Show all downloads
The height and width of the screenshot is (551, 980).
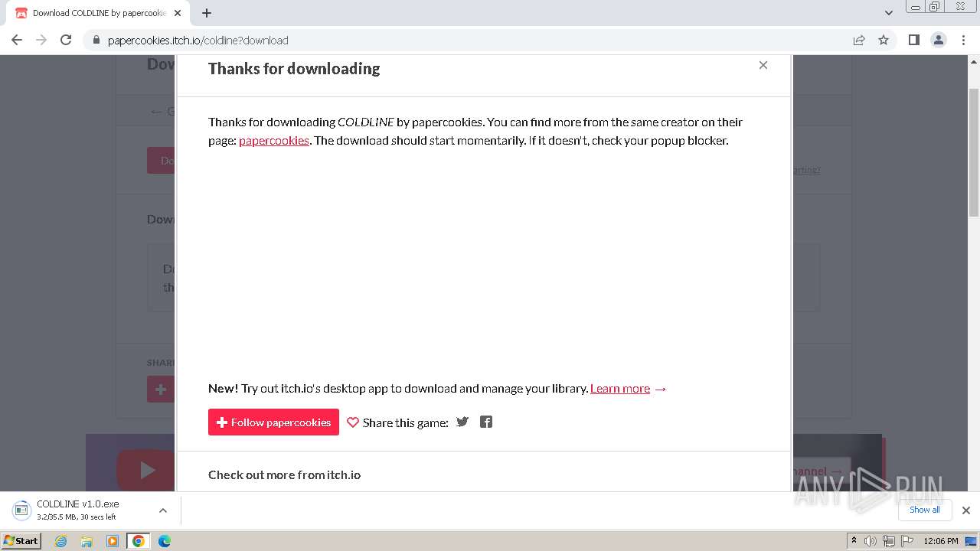pyautogui.click(x=925, y=510)
